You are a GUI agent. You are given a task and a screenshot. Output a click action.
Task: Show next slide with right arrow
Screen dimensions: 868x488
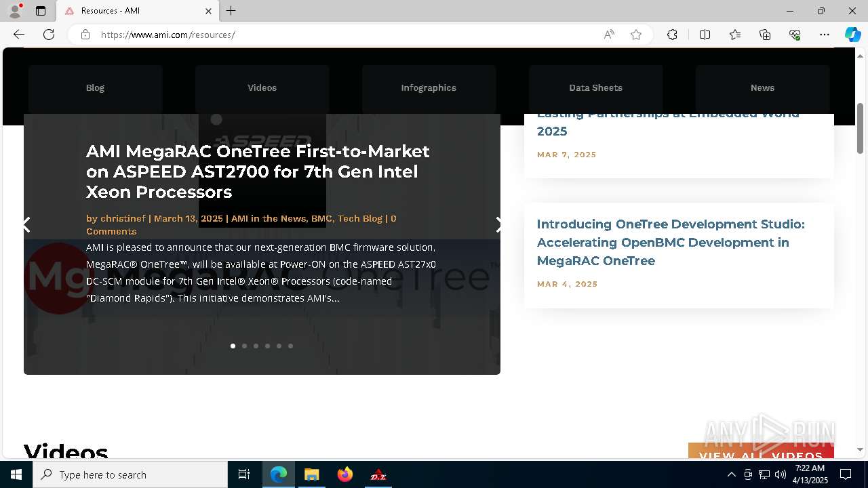498,225
